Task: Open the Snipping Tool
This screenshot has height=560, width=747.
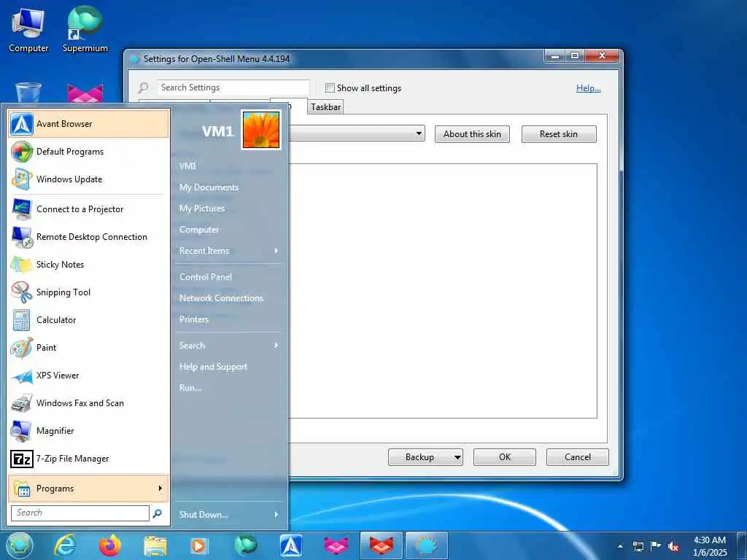Action: pos(88,292)
